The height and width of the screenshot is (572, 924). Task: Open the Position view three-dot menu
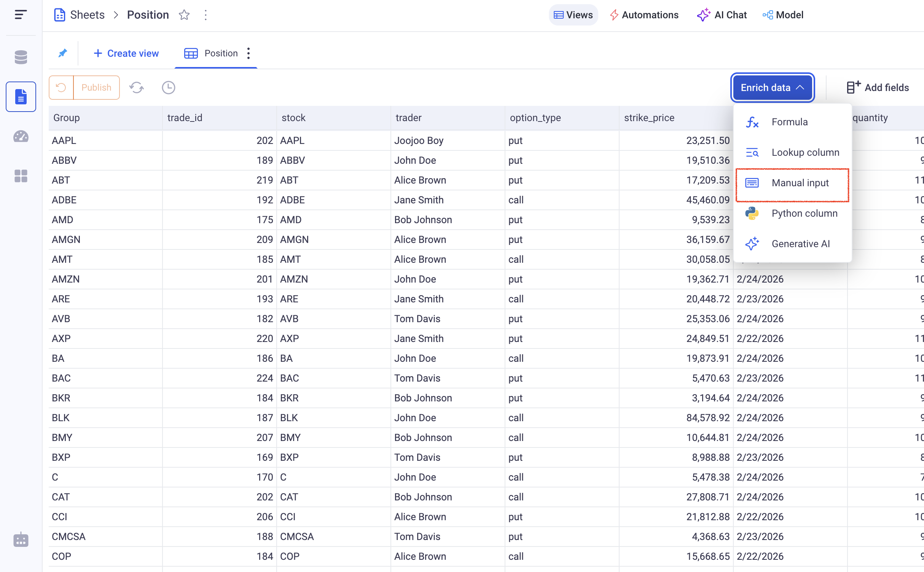(x=249, y=53)
